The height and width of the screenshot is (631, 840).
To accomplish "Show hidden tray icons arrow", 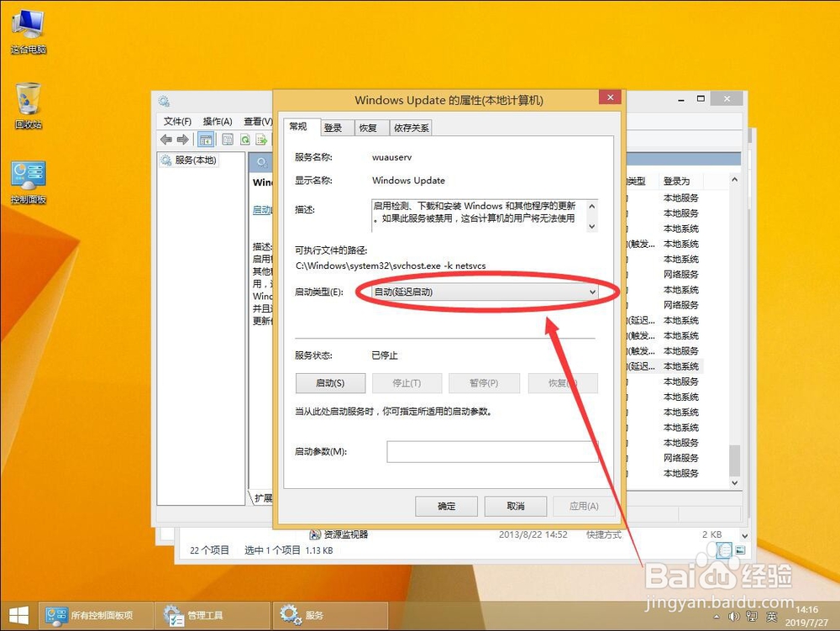I will click(x=717, y=617).
